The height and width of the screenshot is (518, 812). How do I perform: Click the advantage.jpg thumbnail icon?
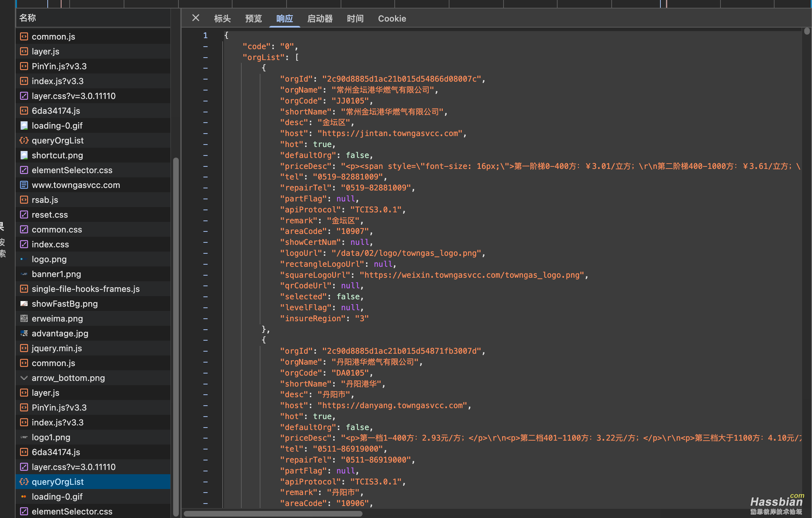[24, 333]
